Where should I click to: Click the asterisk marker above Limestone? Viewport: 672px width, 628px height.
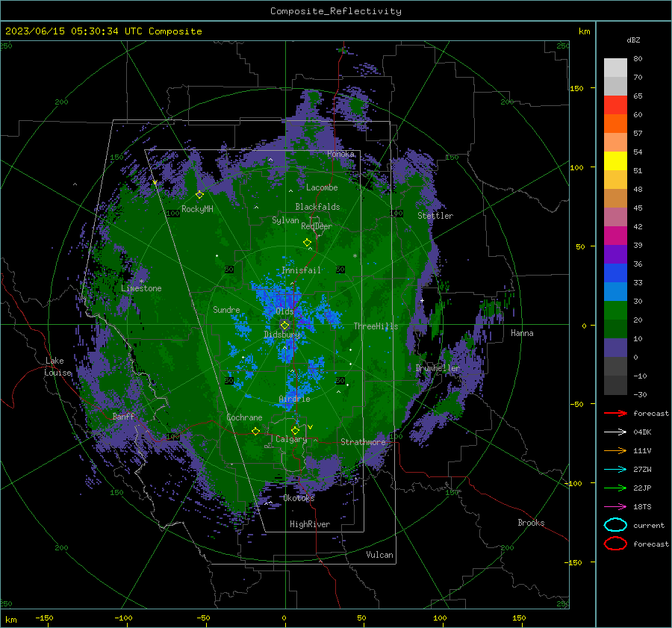pyautogui.click(x=141, y=282)
